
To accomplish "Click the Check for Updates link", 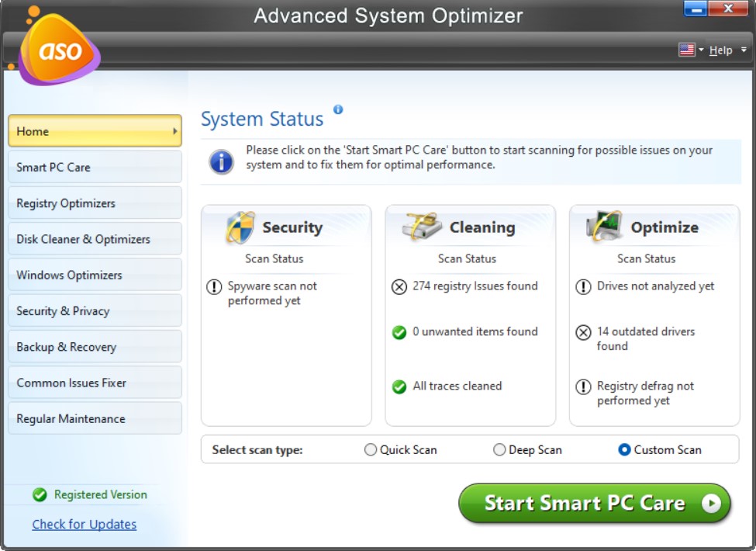I will pyautogui.click(x=84, y=524).
